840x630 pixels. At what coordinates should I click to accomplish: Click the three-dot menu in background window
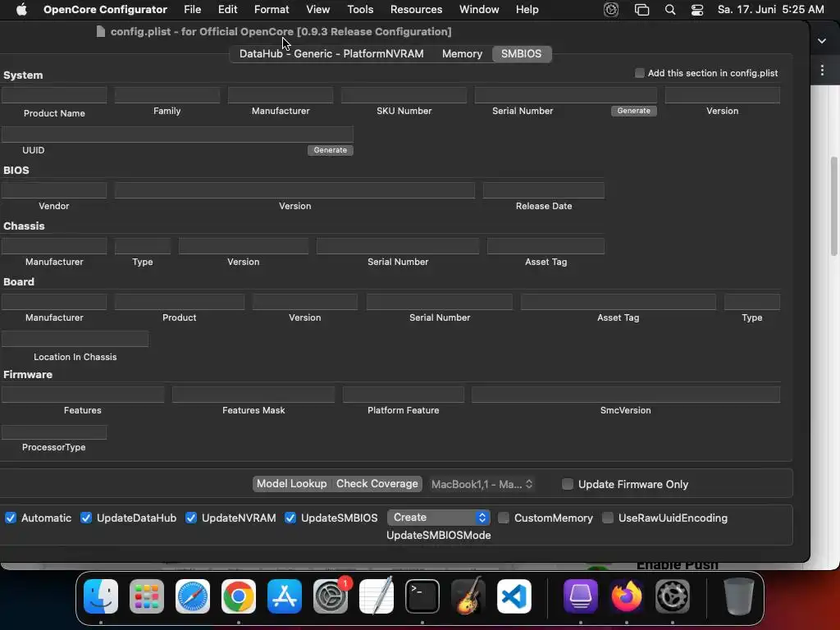point(822,71)
